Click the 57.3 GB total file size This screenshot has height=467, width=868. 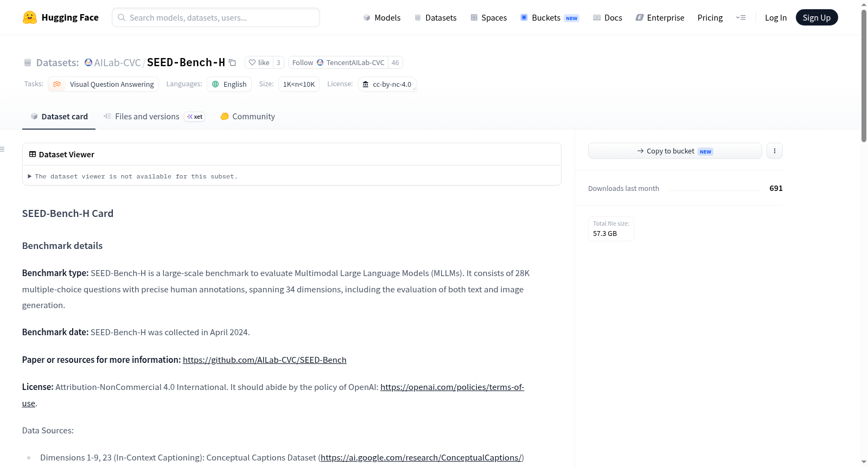point(605,234)
